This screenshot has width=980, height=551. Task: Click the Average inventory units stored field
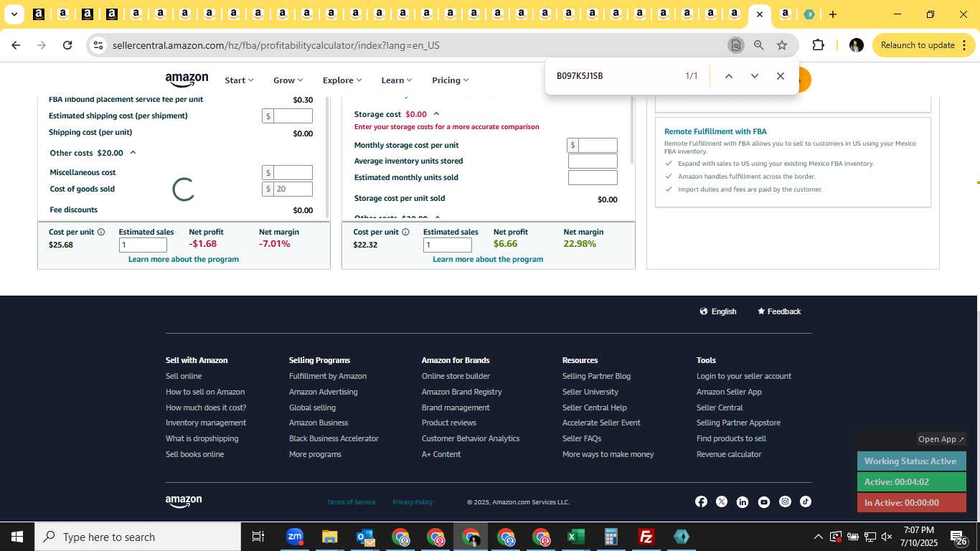pyautogui.click(x=593, y=161)
